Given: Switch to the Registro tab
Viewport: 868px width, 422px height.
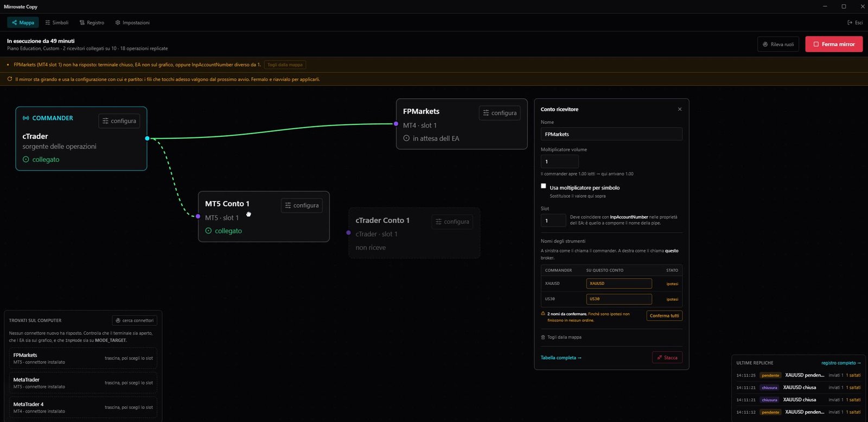Looking at the screenshot, I should [x=92, y=23].
